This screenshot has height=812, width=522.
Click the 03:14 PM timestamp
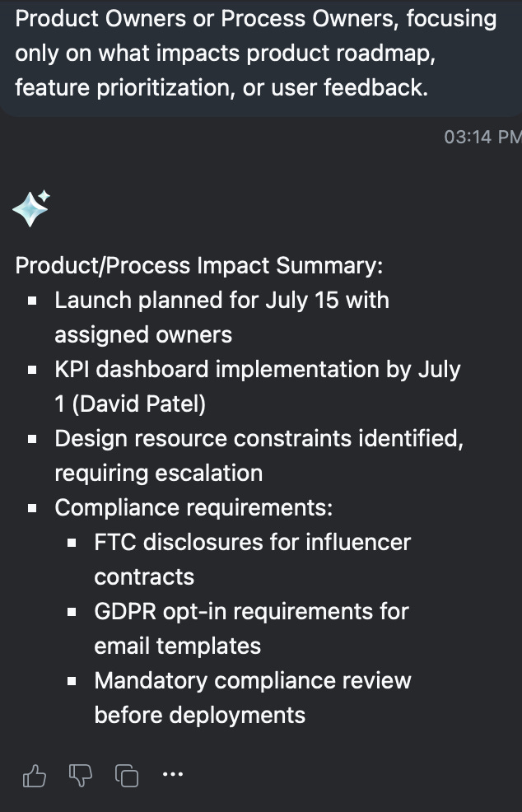482,137
